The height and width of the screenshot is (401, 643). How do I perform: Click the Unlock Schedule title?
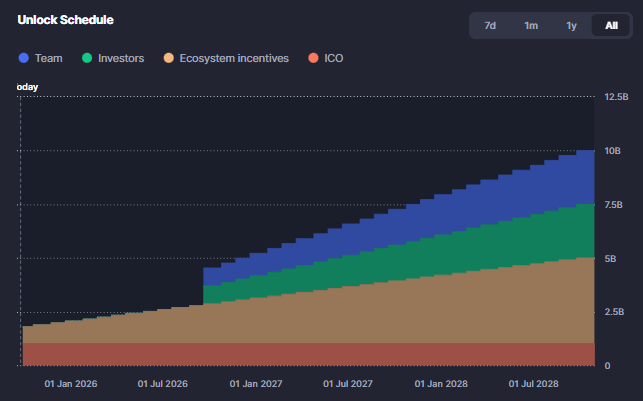65,20
